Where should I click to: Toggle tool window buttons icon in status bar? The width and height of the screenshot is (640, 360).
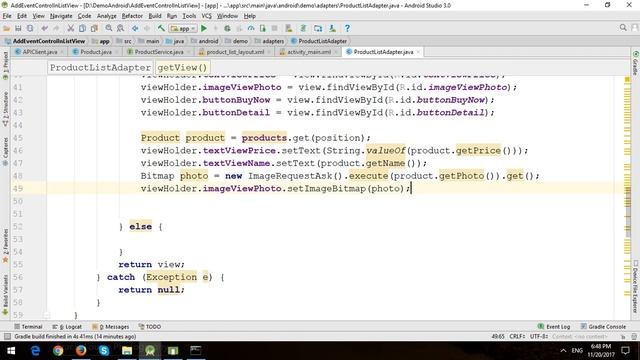[x=7, y=336]
